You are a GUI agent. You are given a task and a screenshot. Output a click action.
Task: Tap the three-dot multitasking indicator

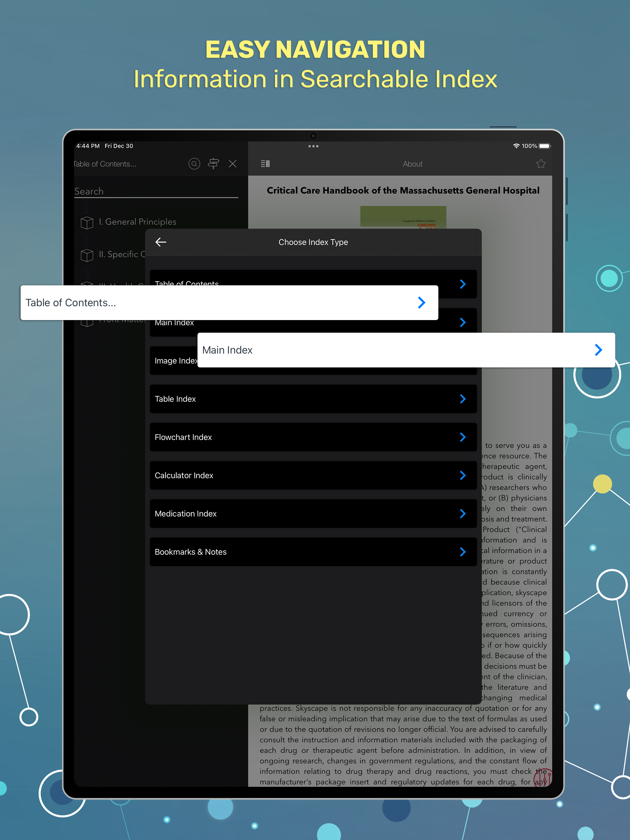(313, 146)
